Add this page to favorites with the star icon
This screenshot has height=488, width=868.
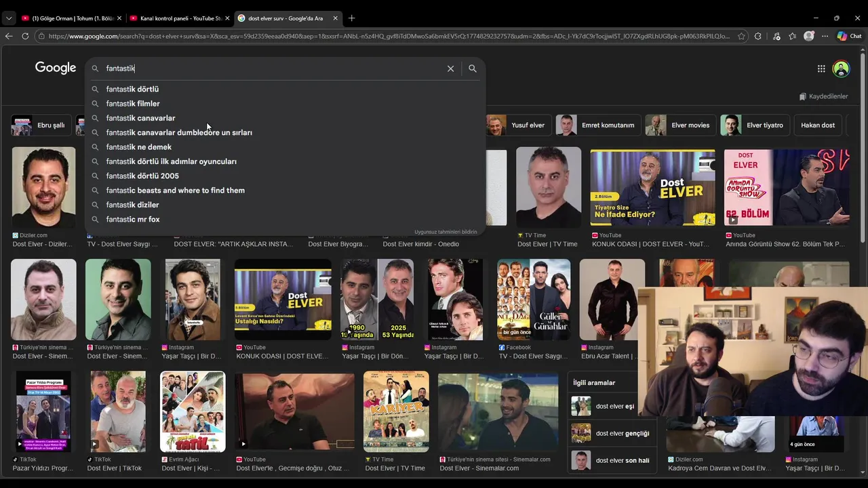click(741, 36)
